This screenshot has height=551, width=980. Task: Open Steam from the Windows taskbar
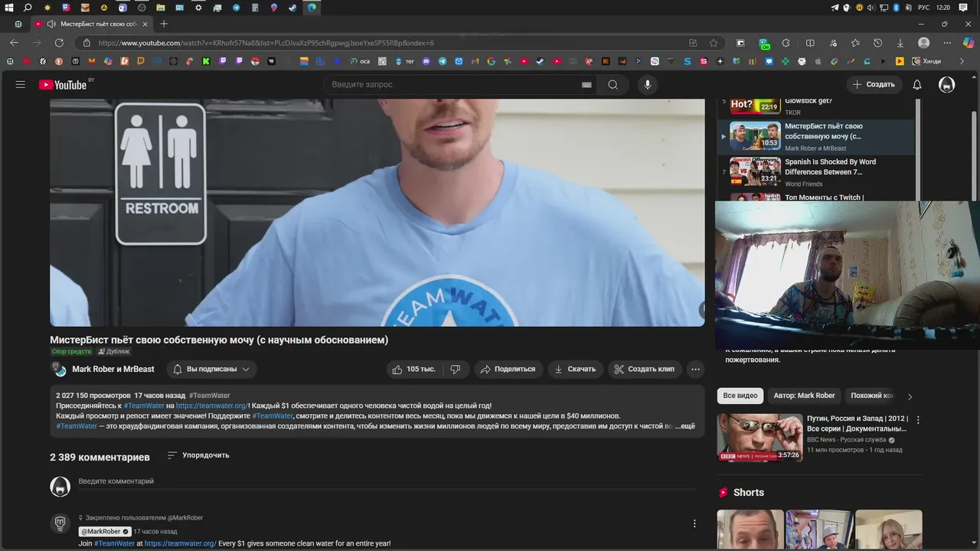(292, 8)
